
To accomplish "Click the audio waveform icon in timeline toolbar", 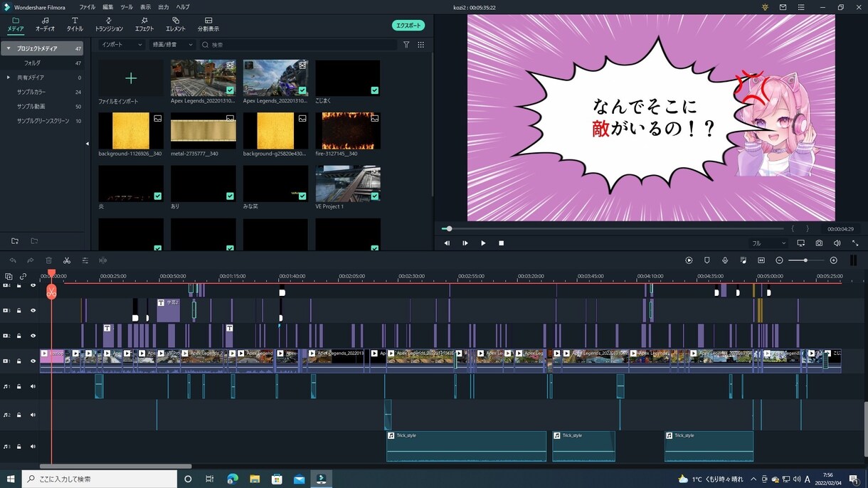I will 103,260.
